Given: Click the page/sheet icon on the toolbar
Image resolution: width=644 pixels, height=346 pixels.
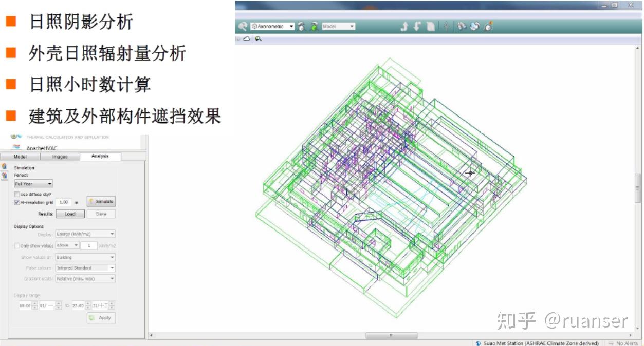Looking at the screenshot, I should click(431, 27).
